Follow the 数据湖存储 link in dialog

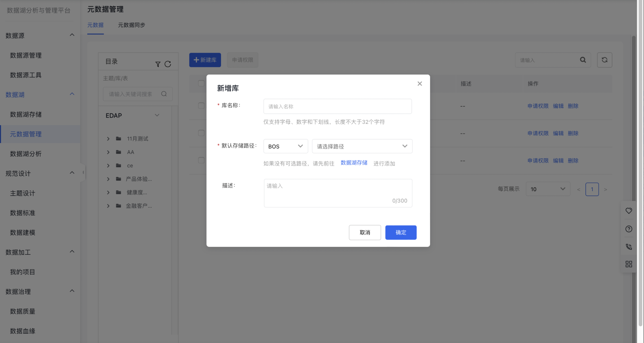(x=354, y=163)
